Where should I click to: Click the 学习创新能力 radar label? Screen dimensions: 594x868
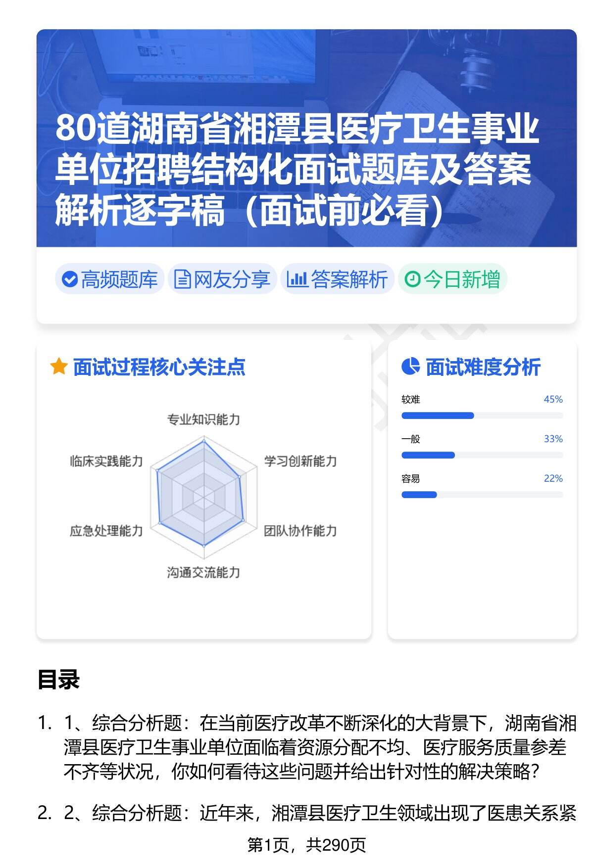point(300,461)
